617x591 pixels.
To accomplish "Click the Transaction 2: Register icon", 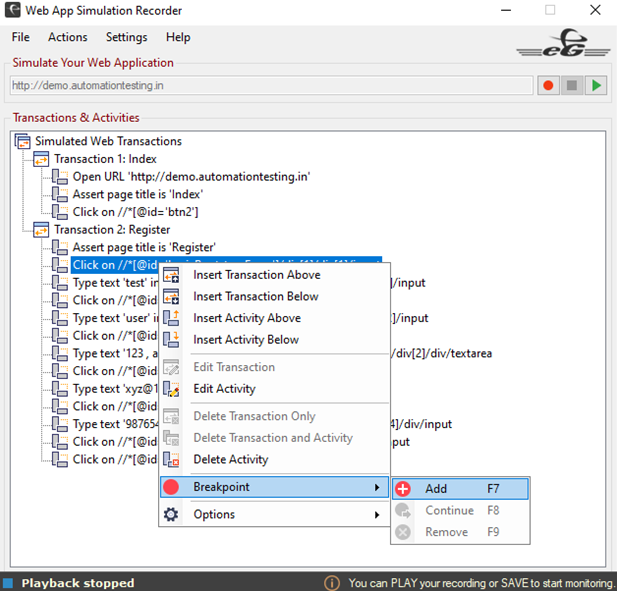I will [x=41, y=230].
